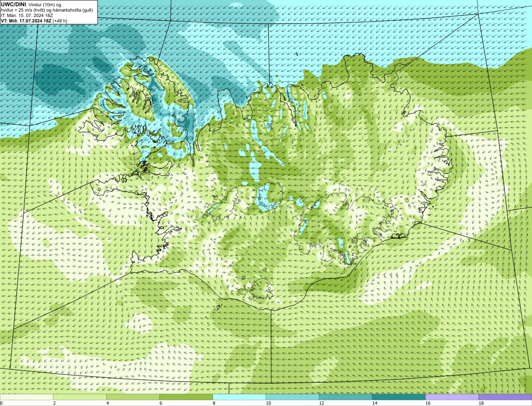Click the 8–10 m/s pale cyan legend swatch
Image resolution: width=532 pixels, height=406 pixels.
(x=239, y=397)
